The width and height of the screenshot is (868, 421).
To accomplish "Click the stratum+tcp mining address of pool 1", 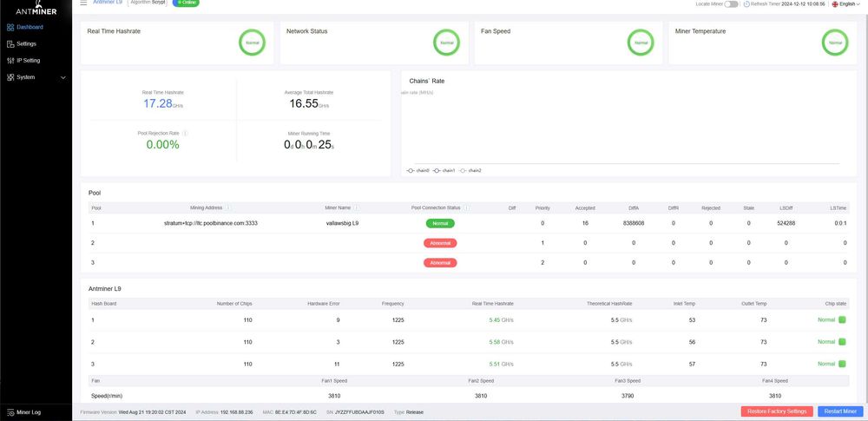I will pyautogui.click(x=211, y=223).
